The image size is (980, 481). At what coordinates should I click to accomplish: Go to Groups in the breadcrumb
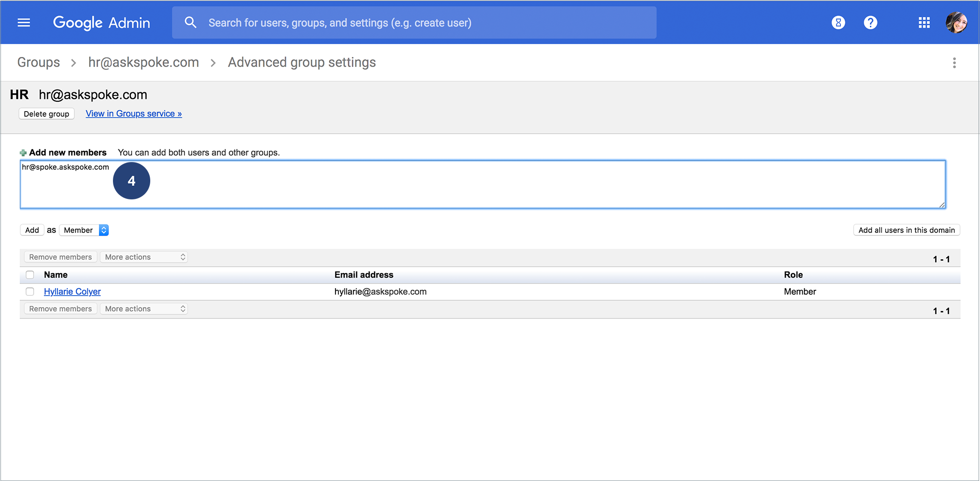(39, 63)
